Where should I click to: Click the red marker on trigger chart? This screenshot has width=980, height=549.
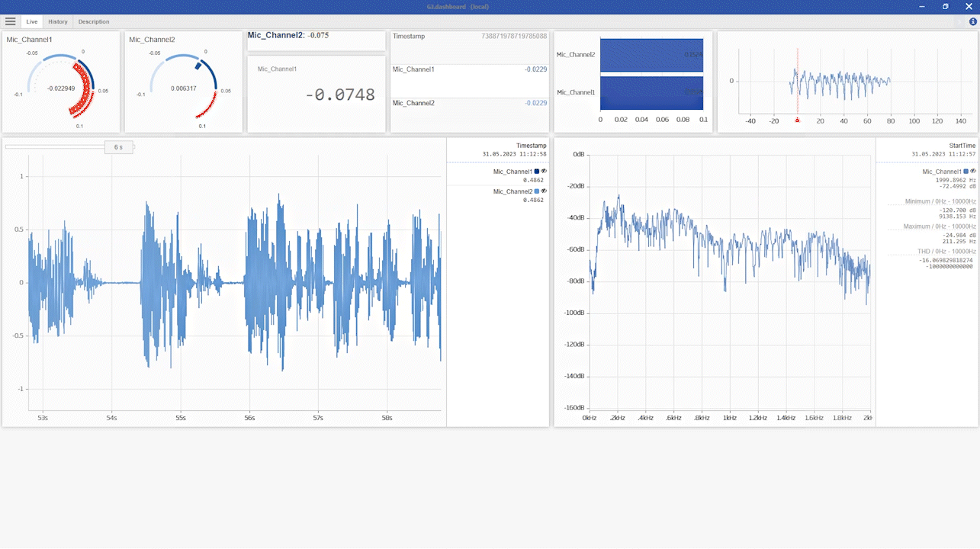pos(797,120)
